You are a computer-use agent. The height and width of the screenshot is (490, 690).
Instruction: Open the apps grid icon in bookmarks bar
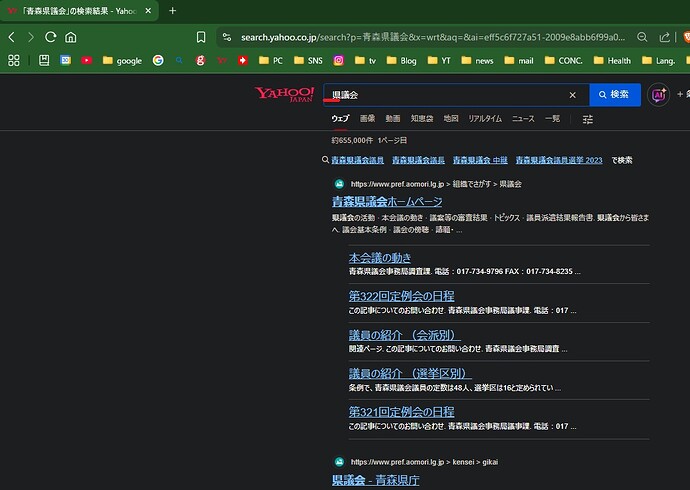pyautogui.click(x=14, y=60)
